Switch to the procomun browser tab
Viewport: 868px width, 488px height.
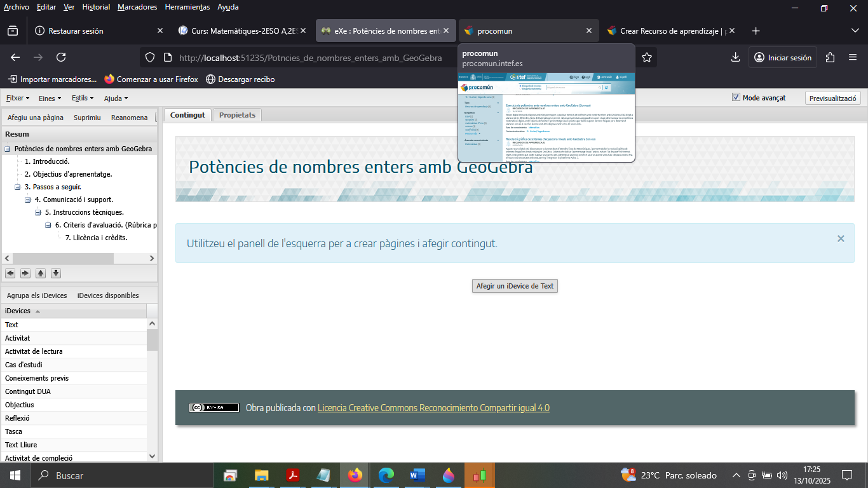(x=527, y=30)
